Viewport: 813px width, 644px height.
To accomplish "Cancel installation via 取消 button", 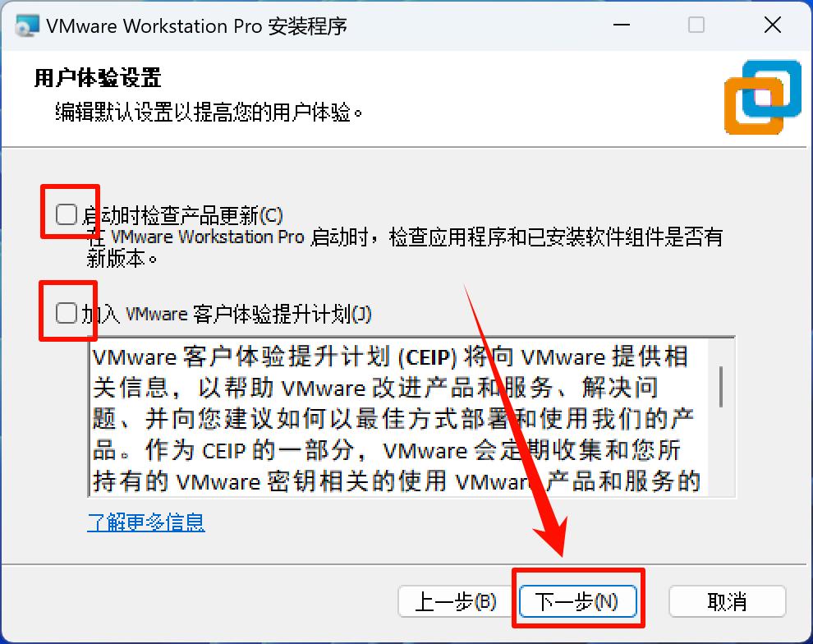I will pos(727,601).
